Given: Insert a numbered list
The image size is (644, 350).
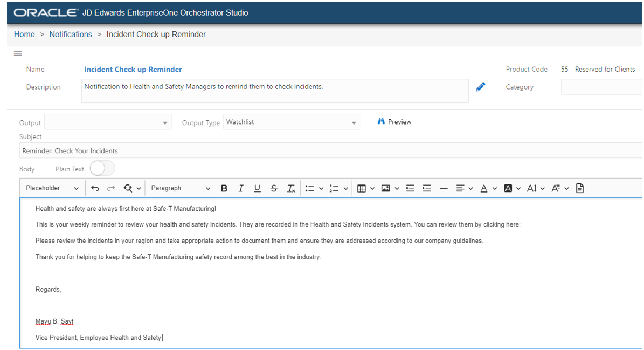Looking at the screenshot, I should click(334, 188).
